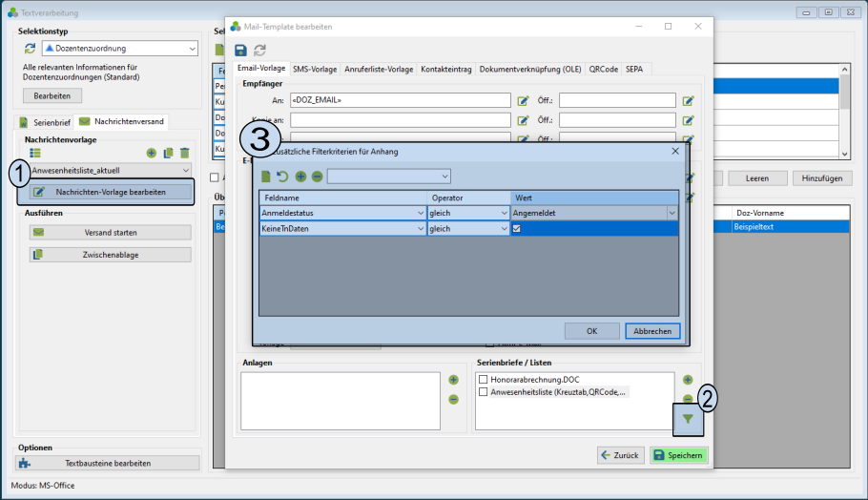Click edit icon beside second Öff. field
The height and width of the screenshot is (500, 868).
click(x=688, y=120)
